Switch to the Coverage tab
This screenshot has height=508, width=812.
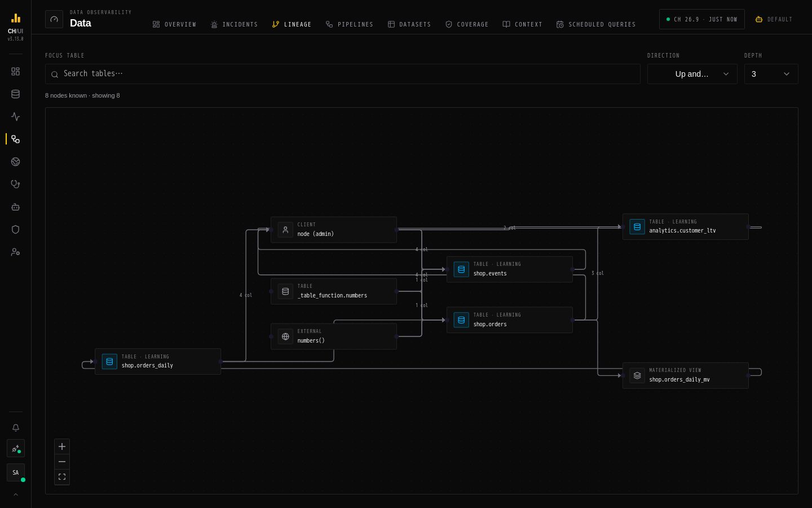click(467, 24)
